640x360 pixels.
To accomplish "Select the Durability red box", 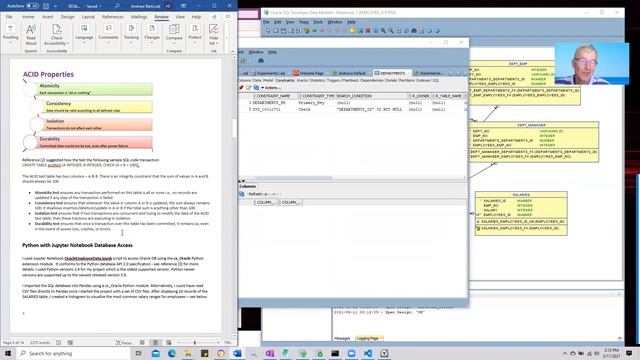I will pos(95,142).
